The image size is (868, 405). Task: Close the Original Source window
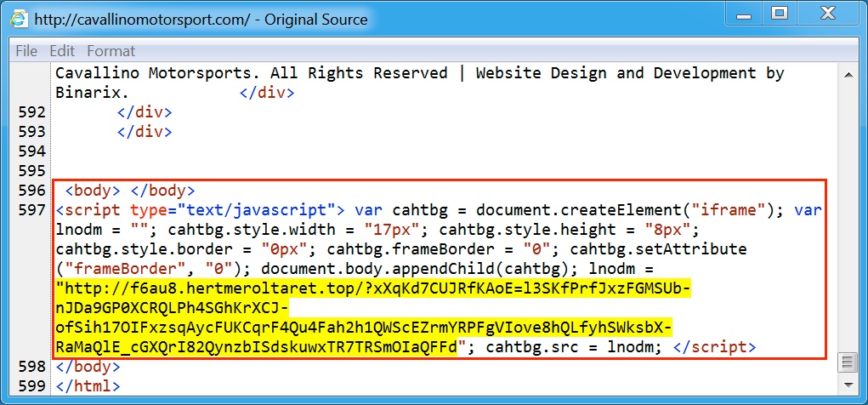(827, 14)
